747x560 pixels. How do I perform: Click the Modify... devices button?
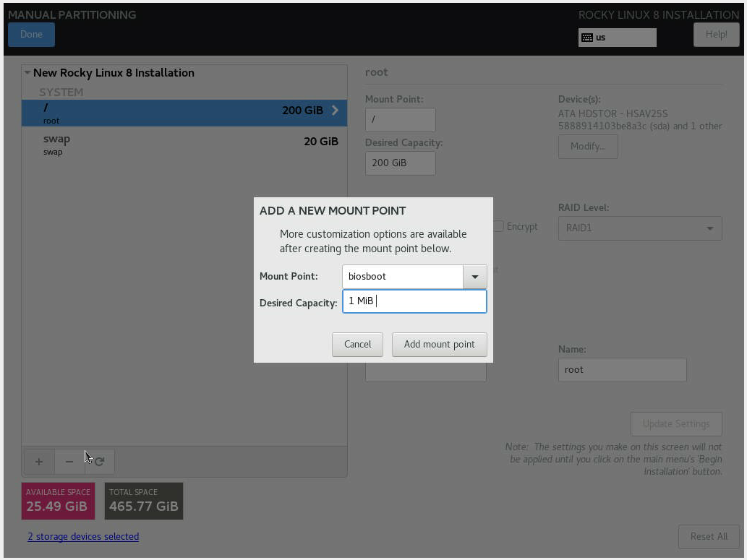pyautogui.click(x=588, y=146)
